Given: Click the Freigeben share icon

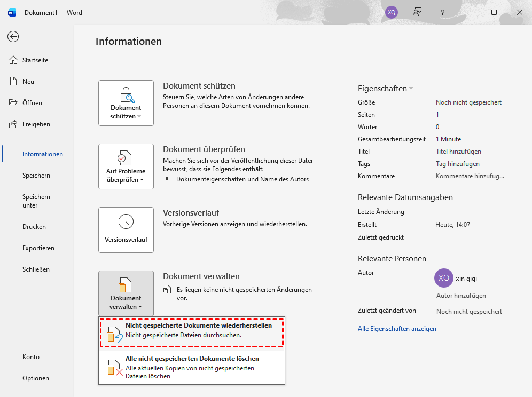Looking at the screenshot, I should coord(14,124).
